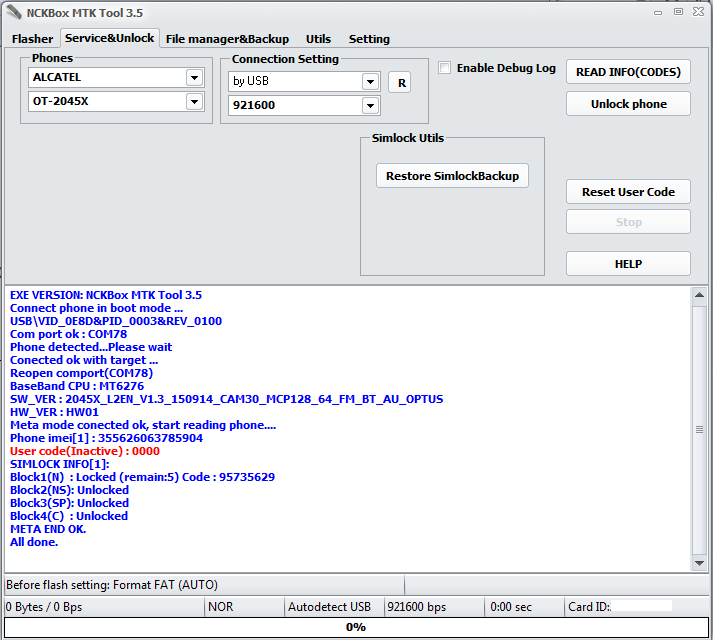Switch to the Flasher tab

pyautogui.click(x=32, y=39)
